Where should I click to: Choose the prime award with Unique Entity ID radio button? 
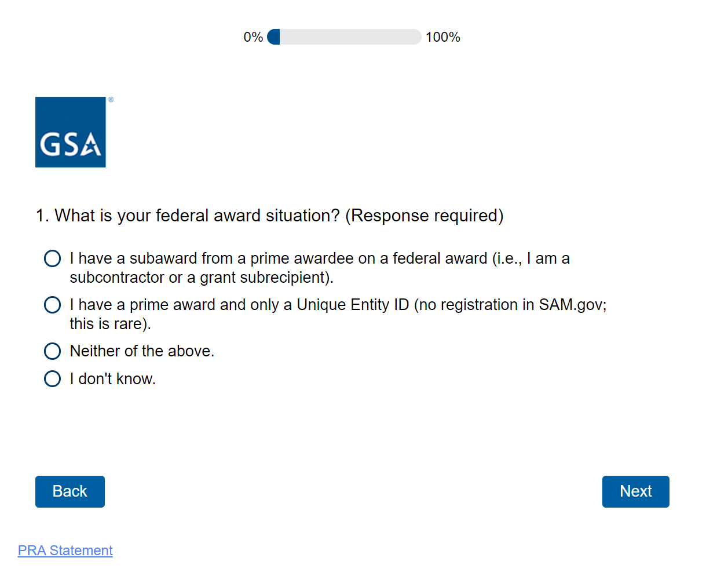[53, 305]
